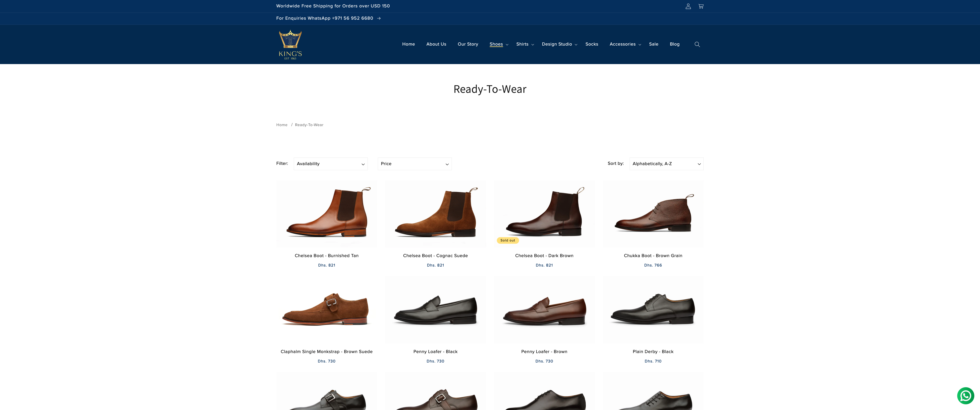
Task: Select the About Us menu item
Action: (436, 44)
